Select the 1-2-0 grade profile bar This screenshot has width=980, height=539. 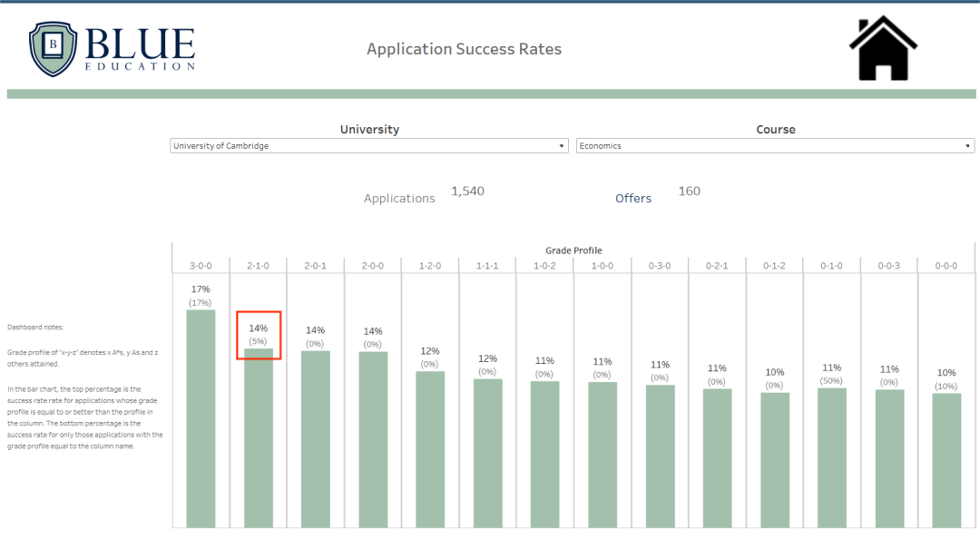pos(430,449)
